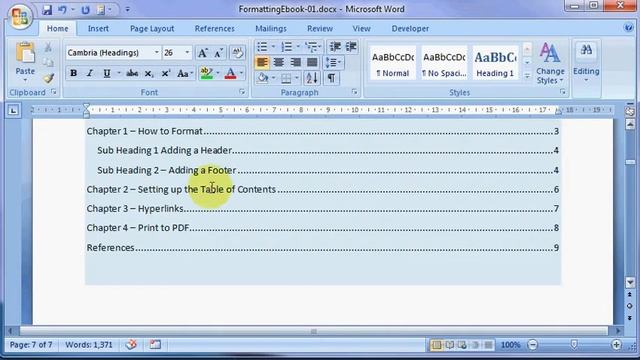
Task: Open the Mailings tab
Action: 271,29
